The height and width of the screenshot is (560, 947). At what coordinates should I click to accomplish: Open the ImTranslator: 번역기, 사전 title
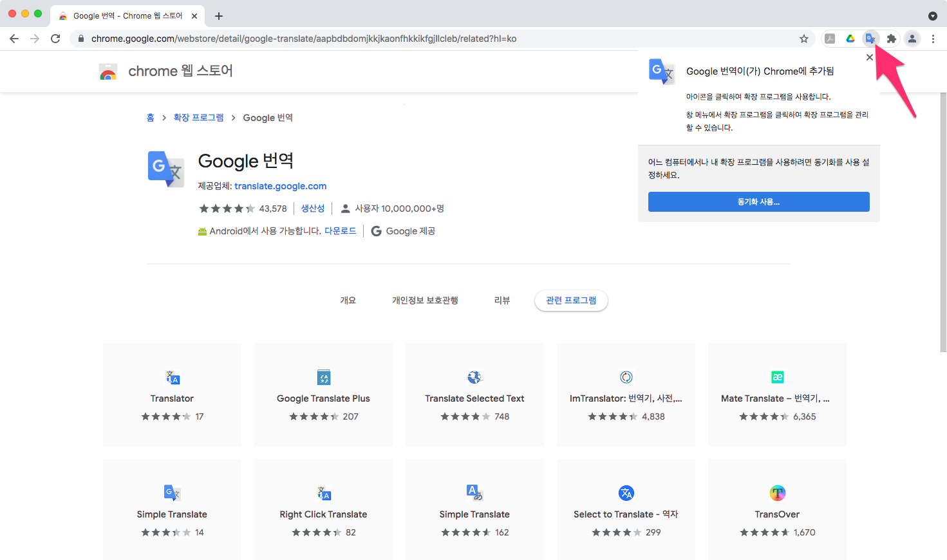tap(626, 398)
